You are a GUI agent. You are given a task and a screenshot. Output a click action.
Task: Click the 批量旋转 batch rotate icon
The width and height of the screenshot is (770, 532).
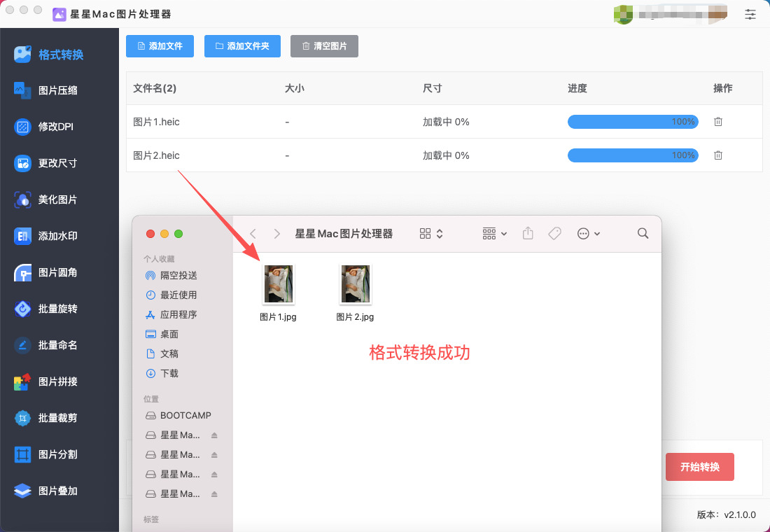(x=22, y=309)
